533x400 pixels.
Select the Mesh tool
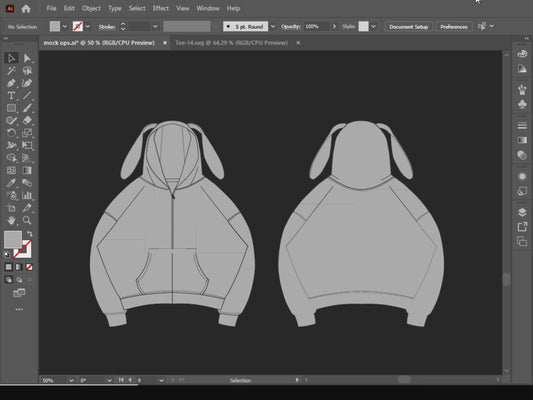[x=11, y=170]
